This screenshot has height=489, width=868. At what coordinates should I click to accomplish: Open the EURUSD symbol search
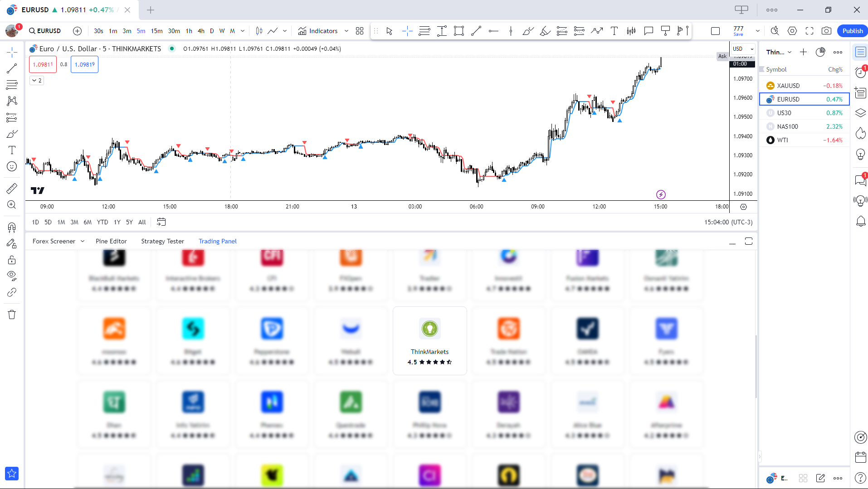45,31
